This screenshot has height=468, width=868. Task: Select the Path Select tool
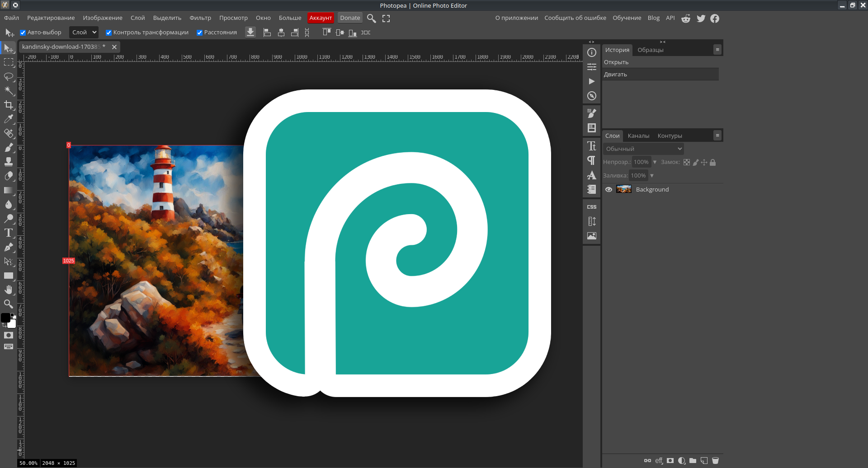coord(9,261)
